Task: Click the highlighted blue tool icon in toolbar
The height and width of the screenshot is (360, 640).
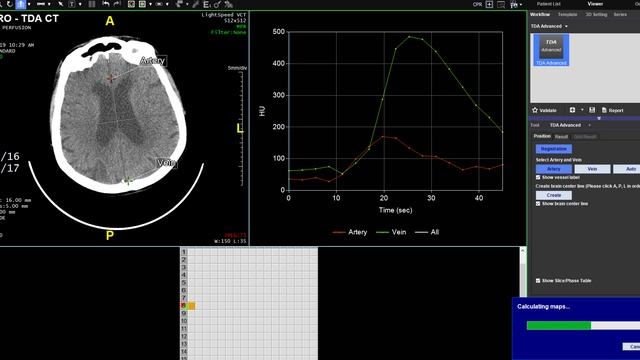Action: [x=20, y=4]
